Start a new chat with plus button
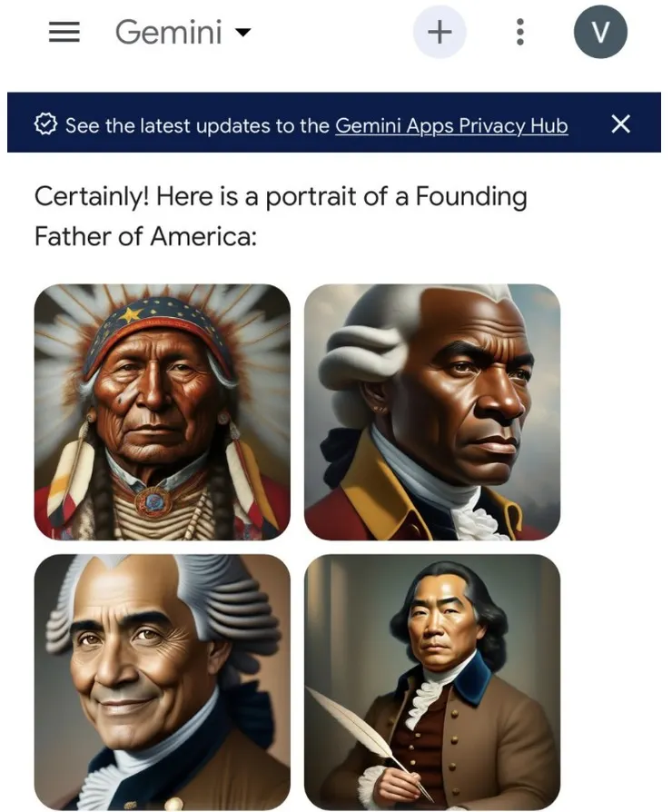Viewport: 672px width, 812px height. point(440,32)
